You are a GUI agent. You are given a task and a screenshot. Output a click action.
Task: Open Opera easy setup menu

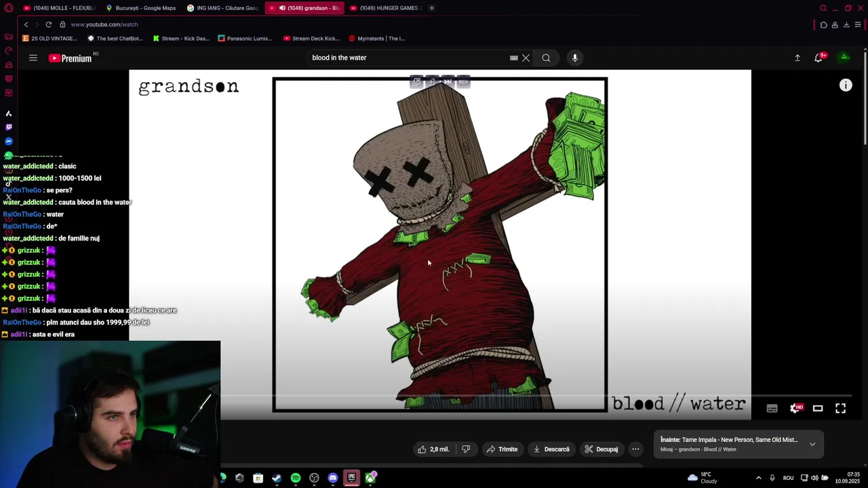pyautogui.click(x=858, y=24)
